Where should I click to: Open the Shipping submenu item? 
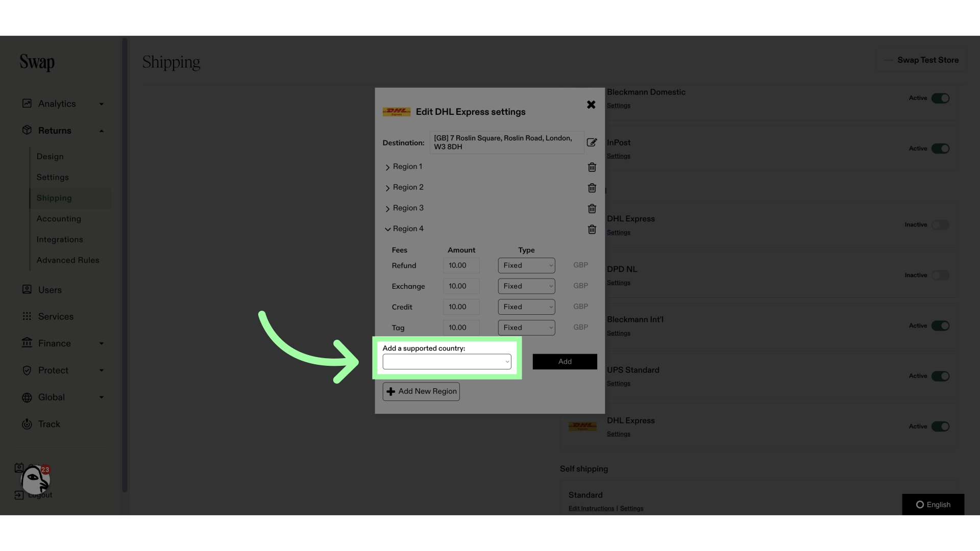pyautogui.click(x=54, y=198)
